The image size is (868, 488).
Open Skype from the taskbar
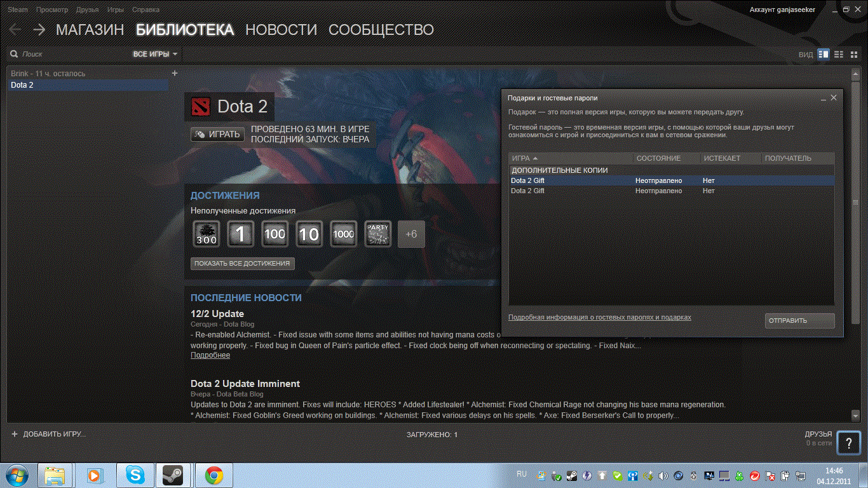(135, 475)
